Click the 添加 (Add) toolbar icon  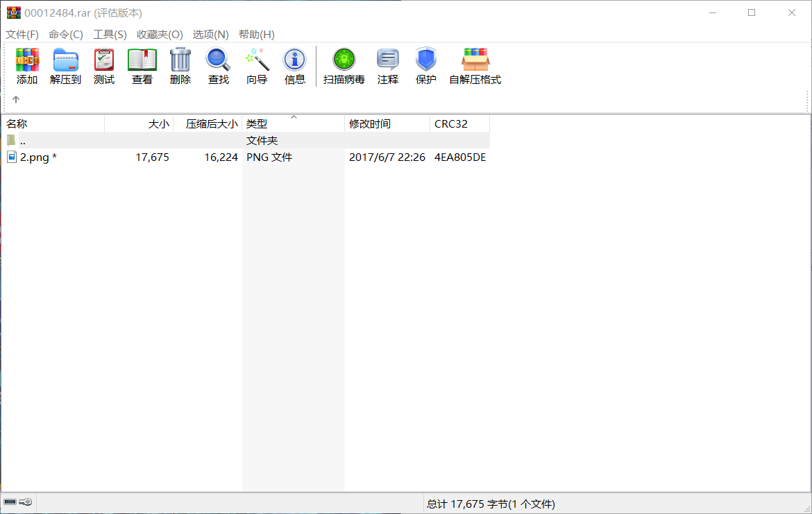pyautogui.click(x=27, y=66)
